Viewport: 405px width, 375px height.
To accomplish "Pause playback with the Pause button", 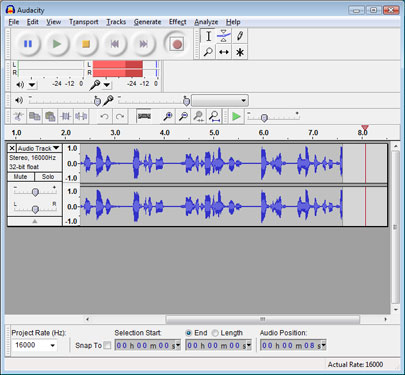I will 28,44.
